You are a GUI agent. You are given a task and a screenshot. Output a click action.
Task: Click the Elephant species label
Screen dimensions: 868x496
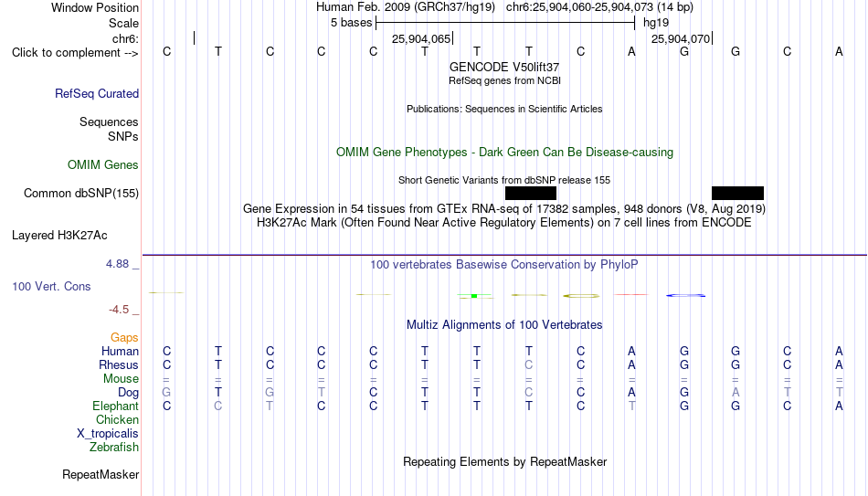pyautogui.click(x=115, y=406)
